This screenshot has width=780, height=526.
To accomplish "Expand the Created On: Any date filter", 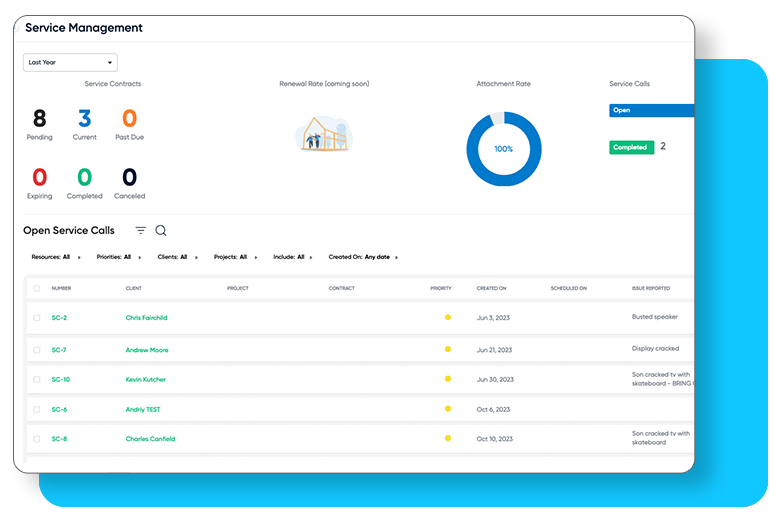I will click(x=363, y=257).
